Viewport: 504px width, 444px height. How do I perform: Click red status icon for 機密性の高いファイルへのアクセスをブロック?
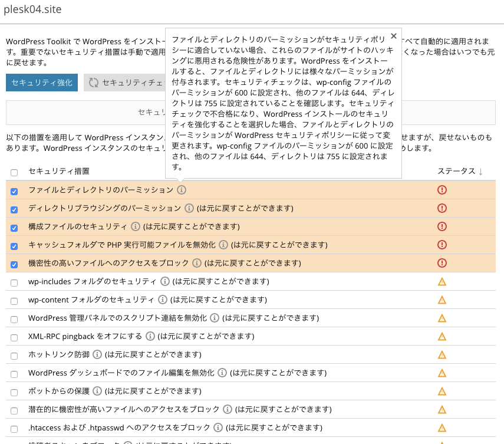click(x=443, y=263)
